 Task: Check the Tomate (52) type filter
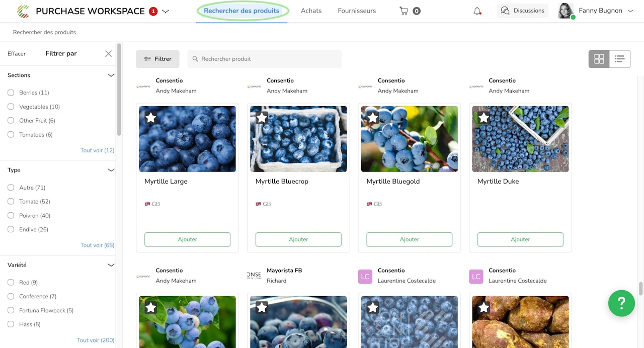11,202
